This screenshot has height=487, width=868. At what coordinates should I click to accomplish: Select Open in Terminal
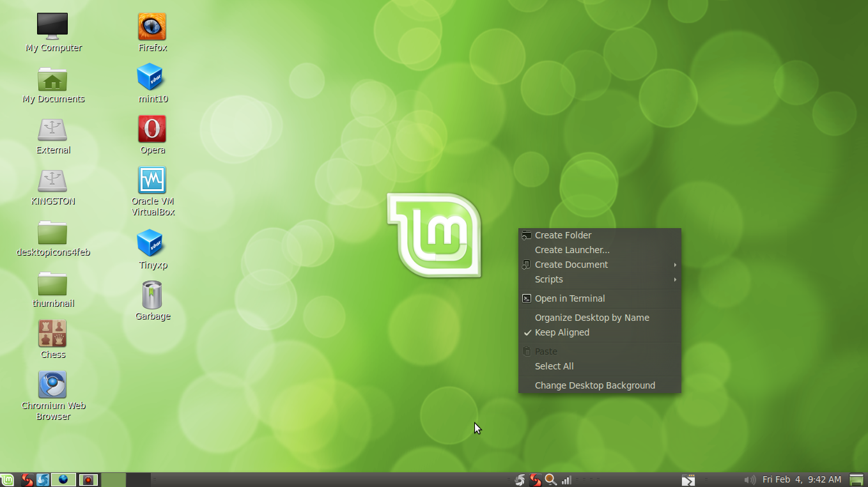click(569, 298)
